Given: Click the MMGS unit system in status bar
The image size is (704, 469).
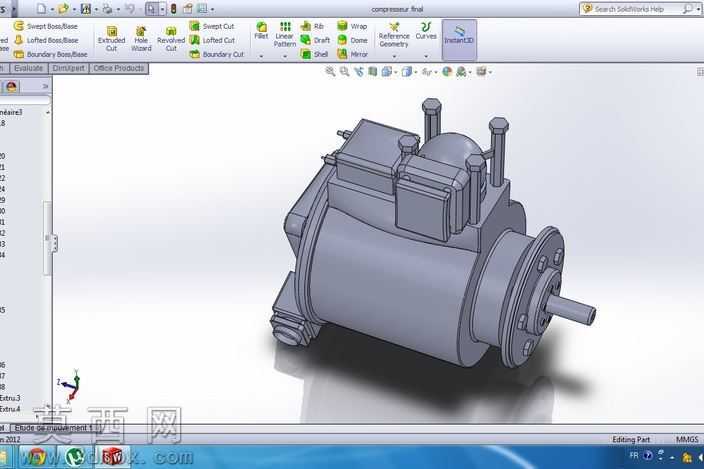Looking at the screenshot, I should (687, 439).
